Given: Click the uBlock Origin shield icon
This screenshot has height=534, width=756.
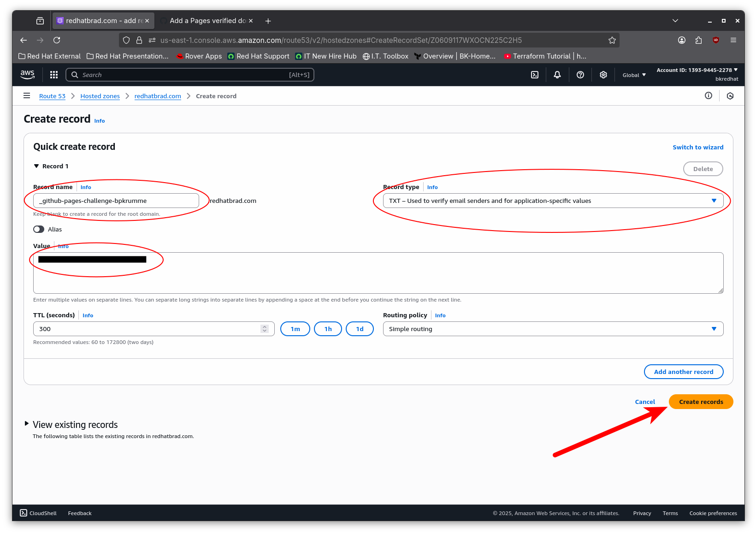Looking at the screenshot, I should 716,40.
